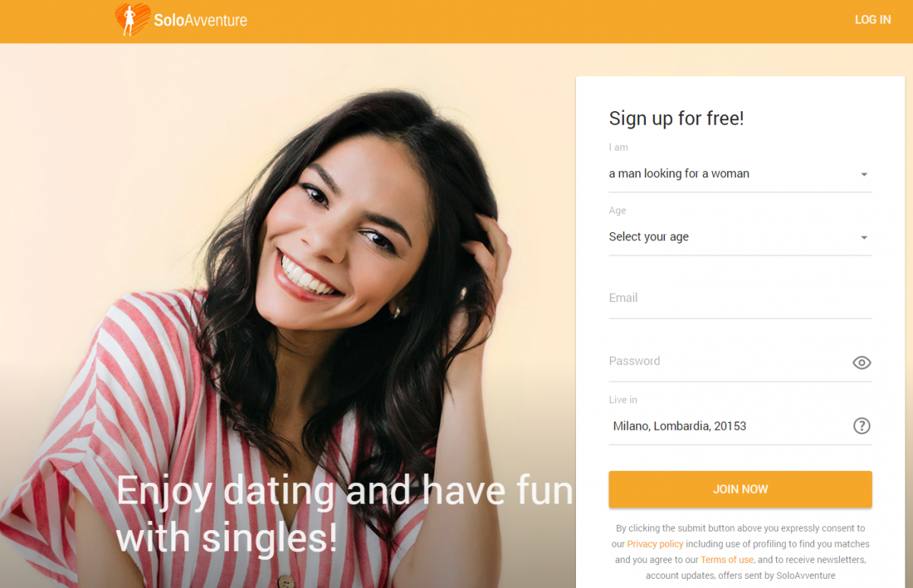Click the Milano, Lombardia location field
Screen dimensions: 913x588
click(x=729, y=426)
